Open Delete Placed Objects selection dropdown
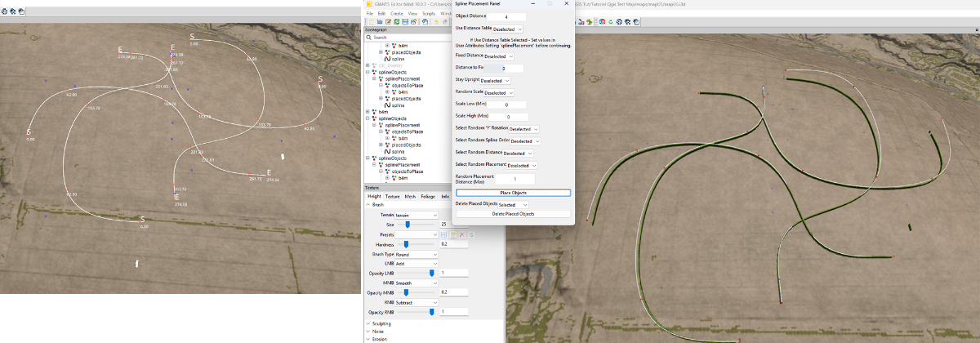980x343 pixels. [513, 204]
